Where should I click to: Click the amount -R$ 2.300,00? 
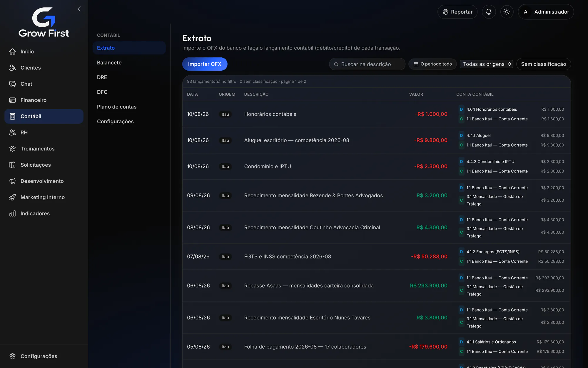click(431, 166)
